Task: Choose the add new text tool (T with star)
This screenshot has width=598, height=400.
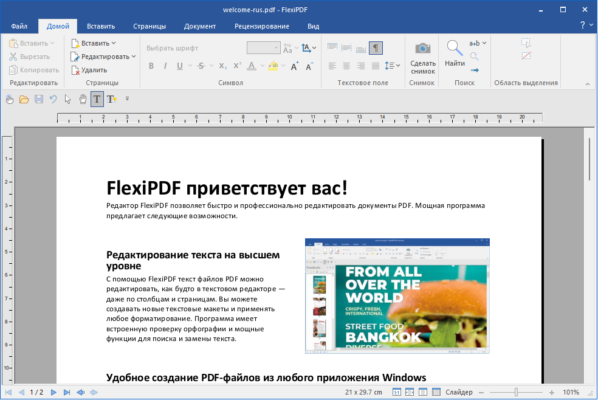Action: [x=111, y=100]
